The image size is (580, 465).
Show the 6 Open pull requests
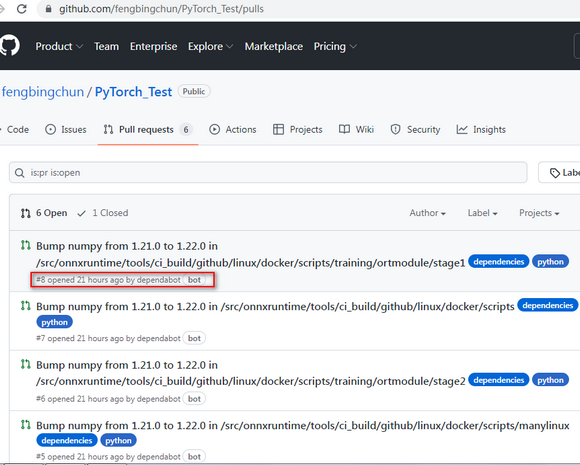(44, 213)
